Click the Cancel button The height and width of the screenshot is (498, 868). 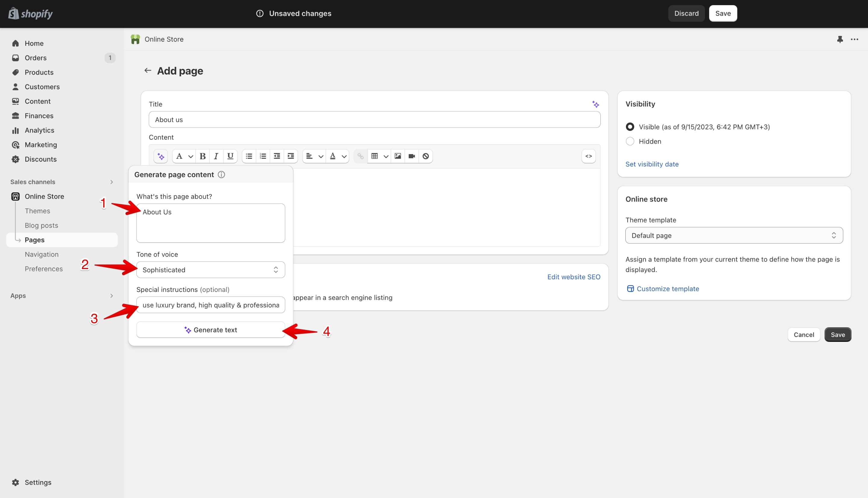click(x=804, y=335)
